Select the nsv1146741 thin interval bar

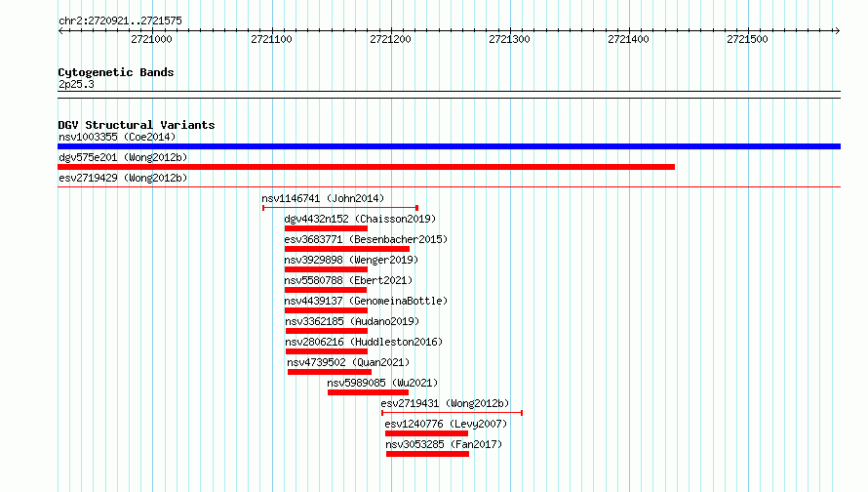click(340, 208)
